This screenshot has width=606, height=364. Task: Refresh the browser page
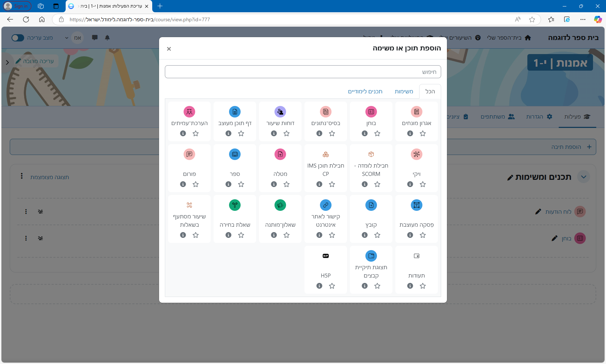(x=26, y=19)
